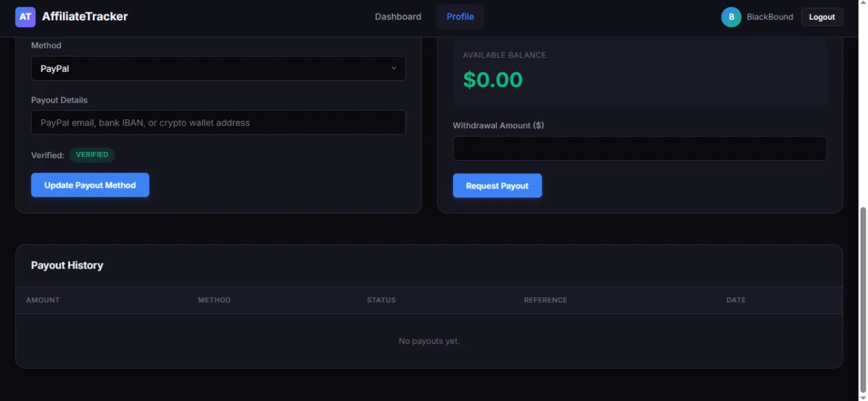Click the METHOD column header
The image size is (868, 401).
[214, 300]
